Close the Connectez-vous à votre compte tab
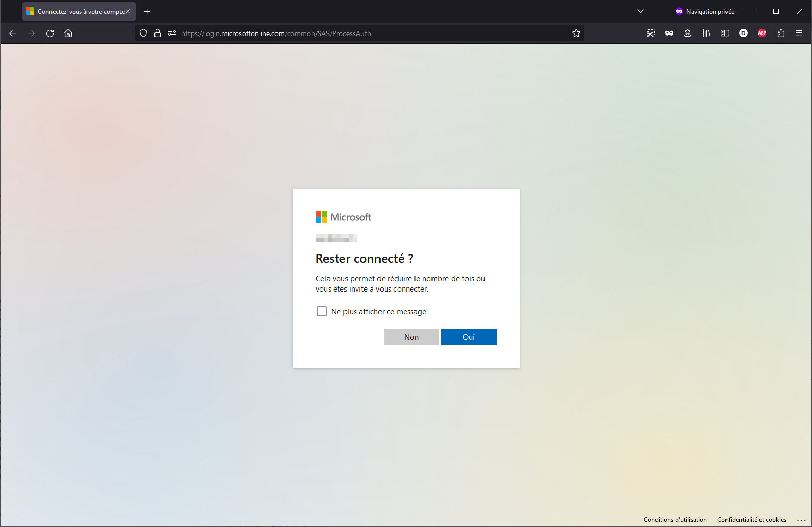 [128, 11]
